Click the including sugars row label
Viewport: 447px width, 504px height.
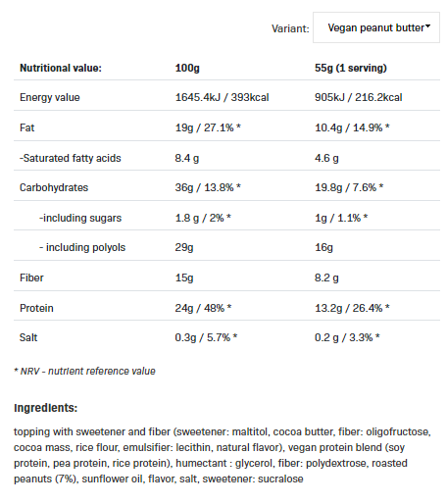click(x=80, y=218)
